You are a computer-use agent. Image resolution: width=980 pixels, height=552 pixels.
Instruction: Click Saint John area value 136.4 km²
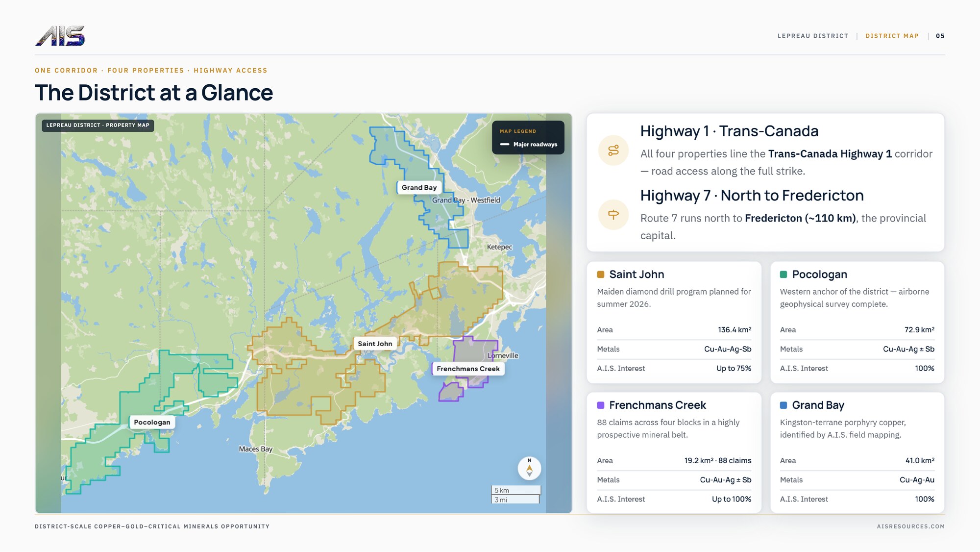coord(735,330)
